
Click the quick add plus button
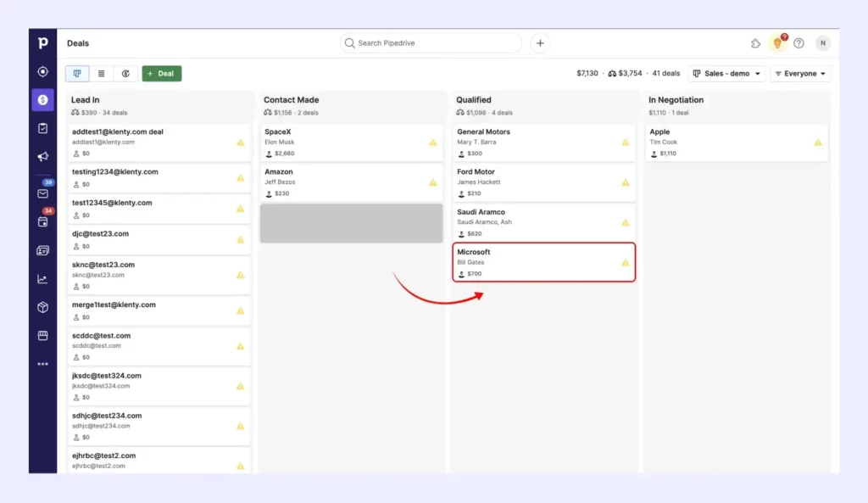[540, 42]
